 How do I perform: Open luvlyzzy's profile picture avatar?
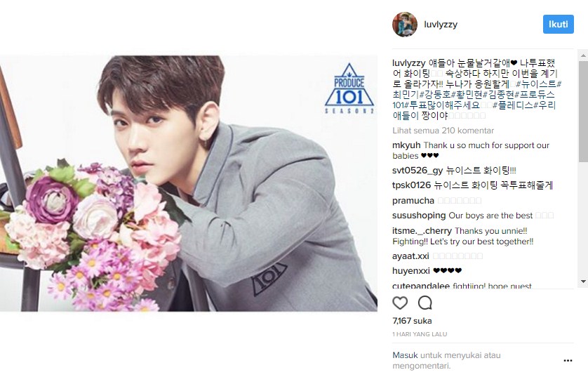tap(405, 25)
